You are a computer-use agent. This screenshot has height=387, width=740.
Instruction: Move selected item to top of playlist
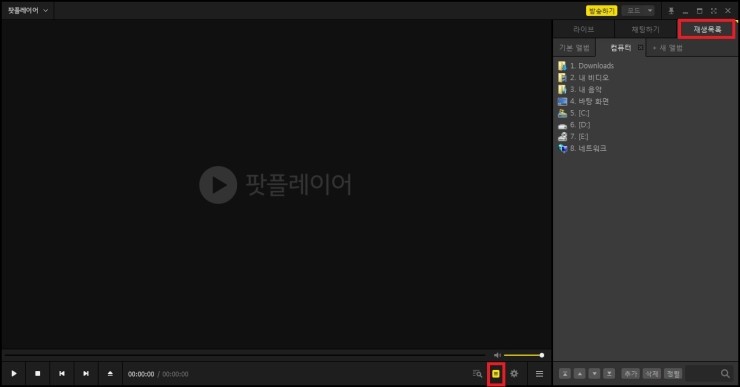pyautogui.click(x=565, y=374)
